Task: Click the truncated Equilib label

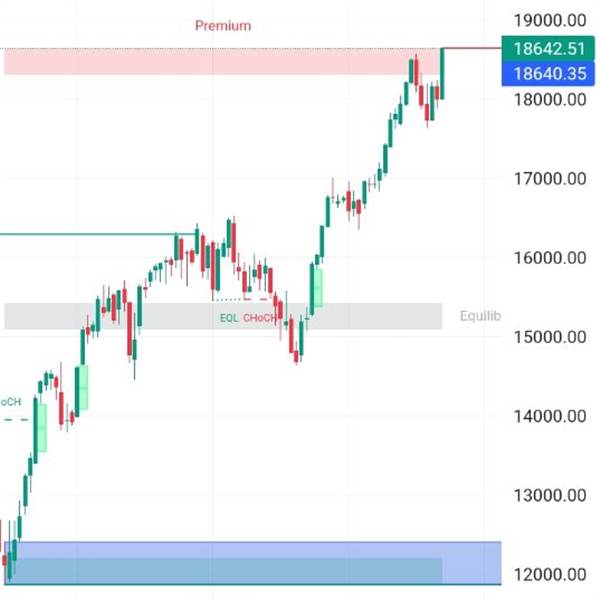Action: click(x=480, y=316)
